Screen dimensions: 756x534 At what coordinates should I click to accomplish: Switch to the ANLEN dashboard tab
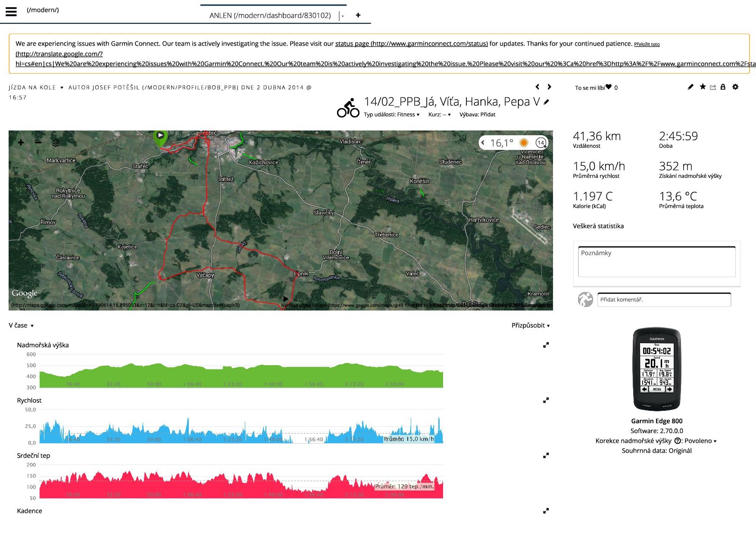(x=270, y=16)
